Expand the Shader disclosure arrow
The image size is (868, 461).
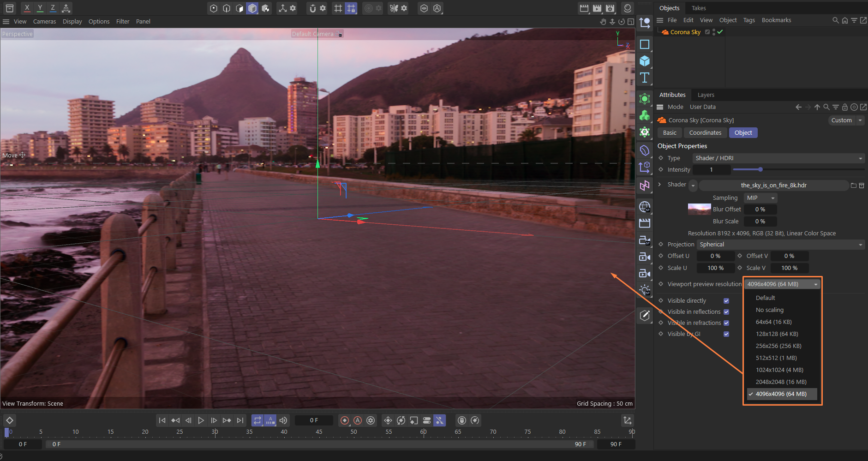point(659,185)
